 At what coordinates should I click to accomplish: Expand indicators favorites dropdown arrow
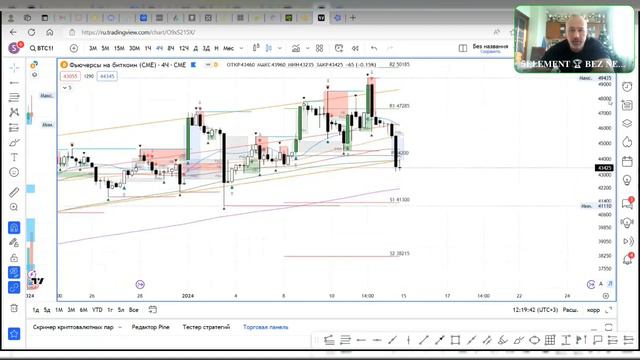tap(307, 48)
